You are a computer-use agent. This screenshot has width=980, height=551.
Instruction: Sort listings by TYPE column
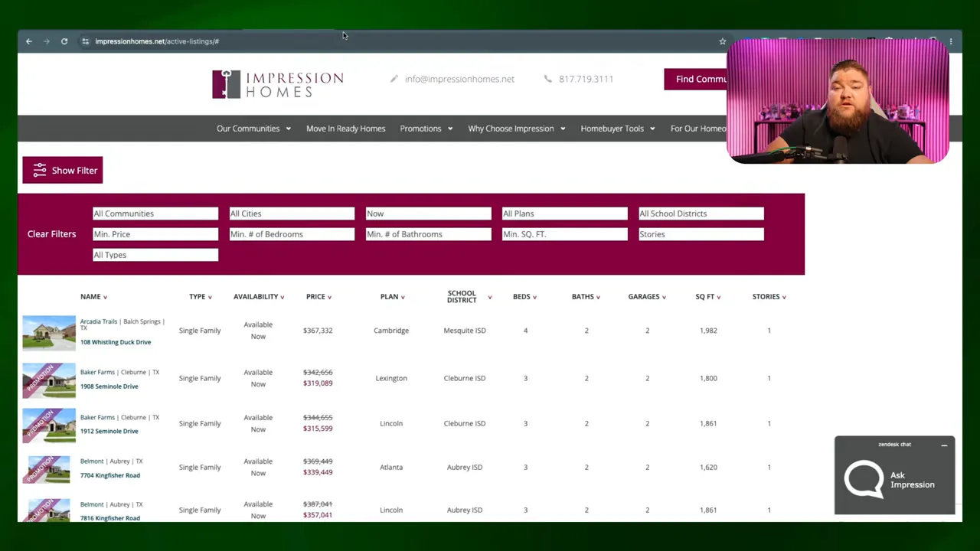[201, 297]
